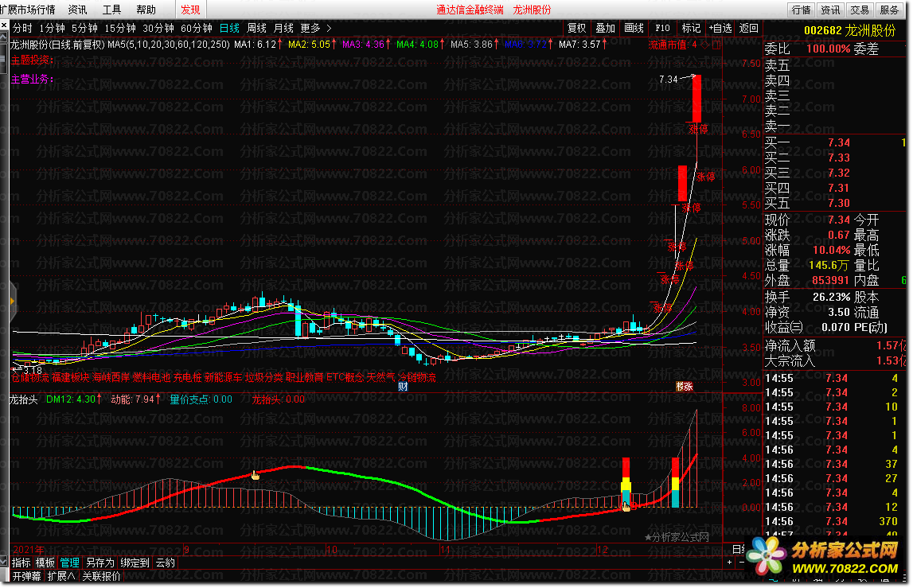Click the 燃料电池 concept tag

point(151,377)
